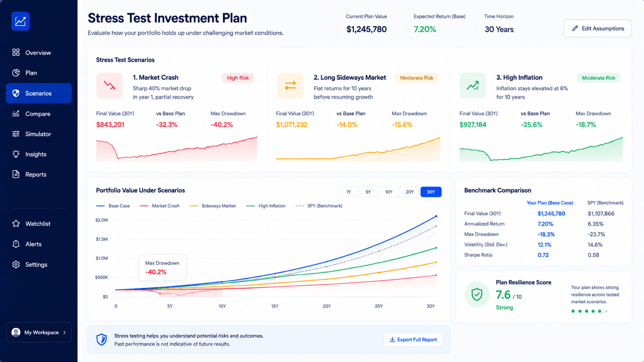
Task: Click the High Inflation green sparkline chart
Action: click(541, 148)
